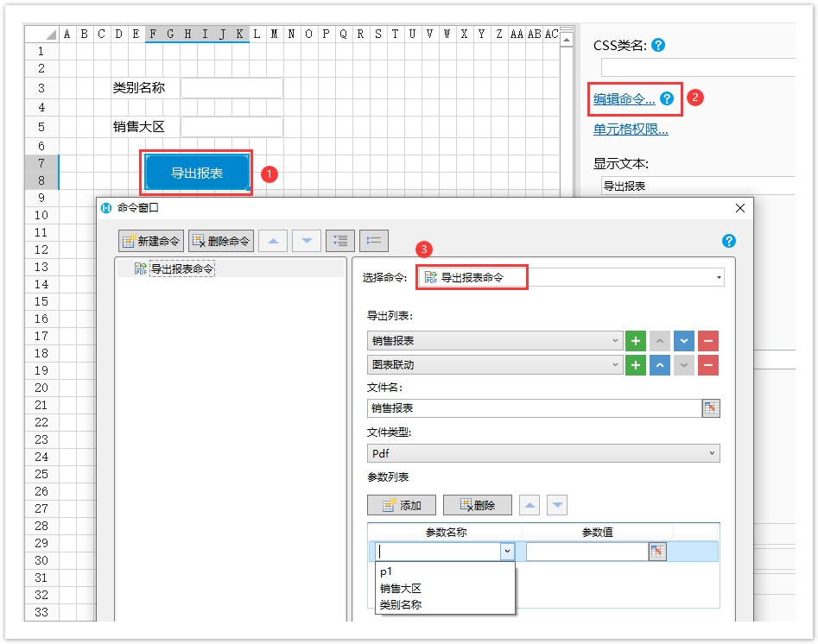The height and width of the screenshot is (644, 818).
Task: Choose 类别名称 in the parameter dropdown list
Action: tap(400, 604)
